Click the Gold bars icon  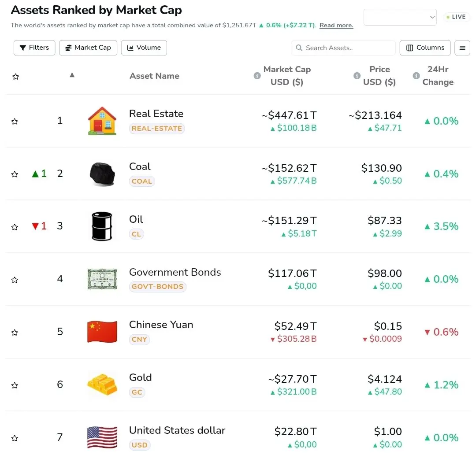click(102, 384)
